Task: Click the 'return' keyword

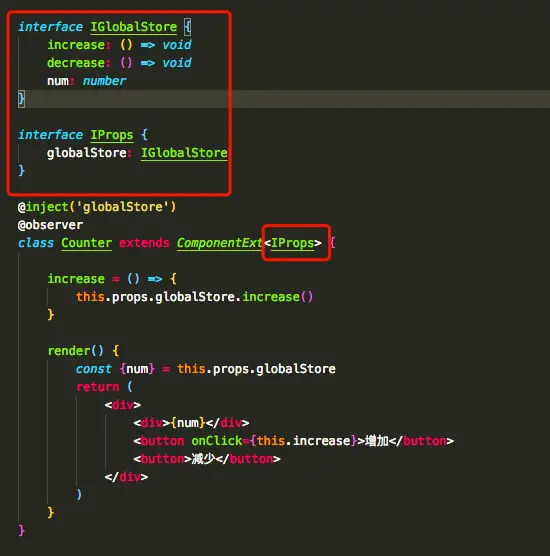Action: pyautogui.click(x=98, y=387)
